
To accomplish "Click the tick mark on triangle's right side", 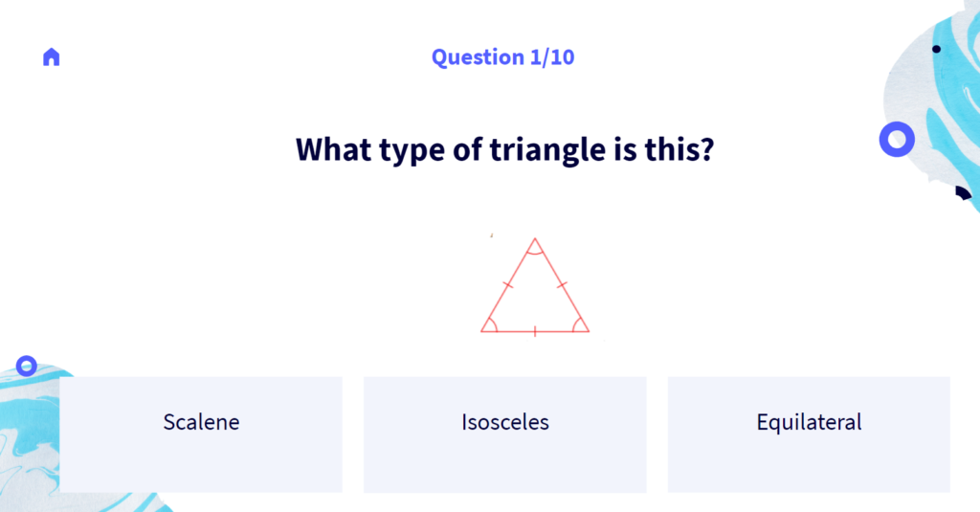I will coord(562,285).
